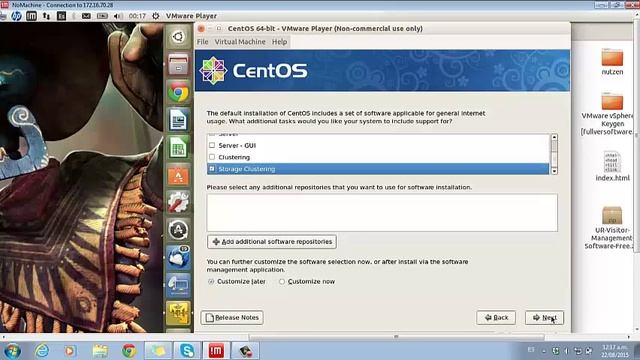This screenshot has height=360, width=640.
Task: Select the Storage Clustering row text
Action: tap(247, 169)
